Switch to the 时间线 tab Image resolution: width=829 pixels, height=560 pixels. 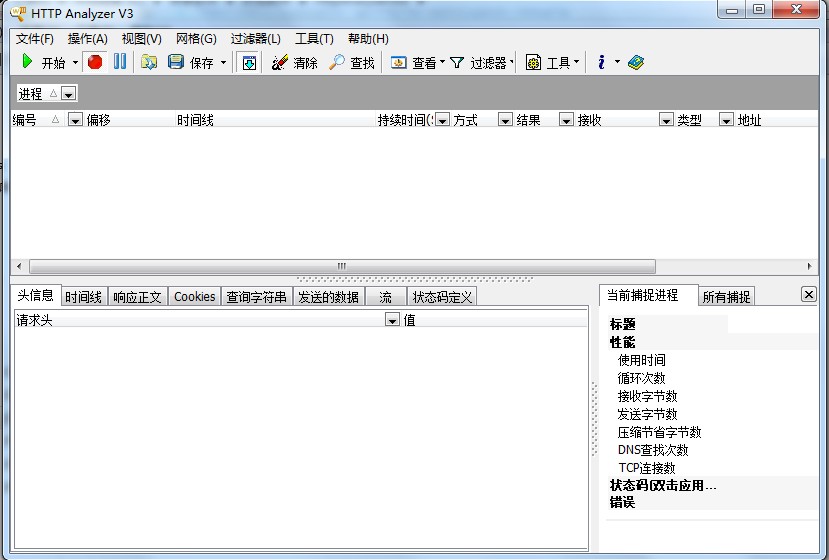click(x=84, y=297)
